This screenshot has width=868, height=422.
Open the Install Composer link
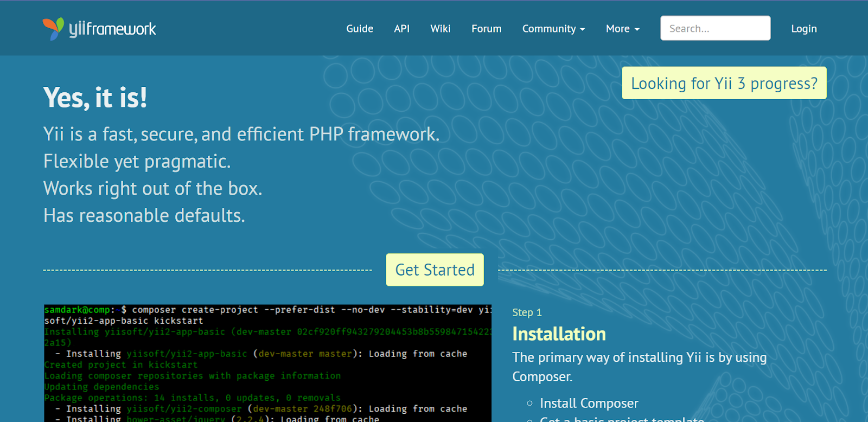click(x=589, y=403)
